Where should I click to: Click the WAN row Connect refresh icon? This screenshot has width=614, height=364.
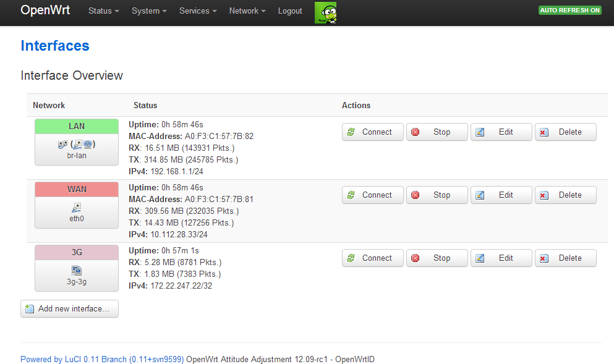tap(351, 195)
